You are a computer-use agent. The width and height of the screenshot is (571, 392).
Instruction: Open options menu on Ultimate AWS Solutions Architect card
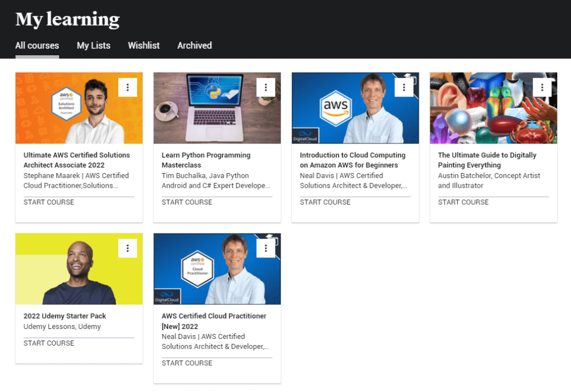tap(128, 88)
